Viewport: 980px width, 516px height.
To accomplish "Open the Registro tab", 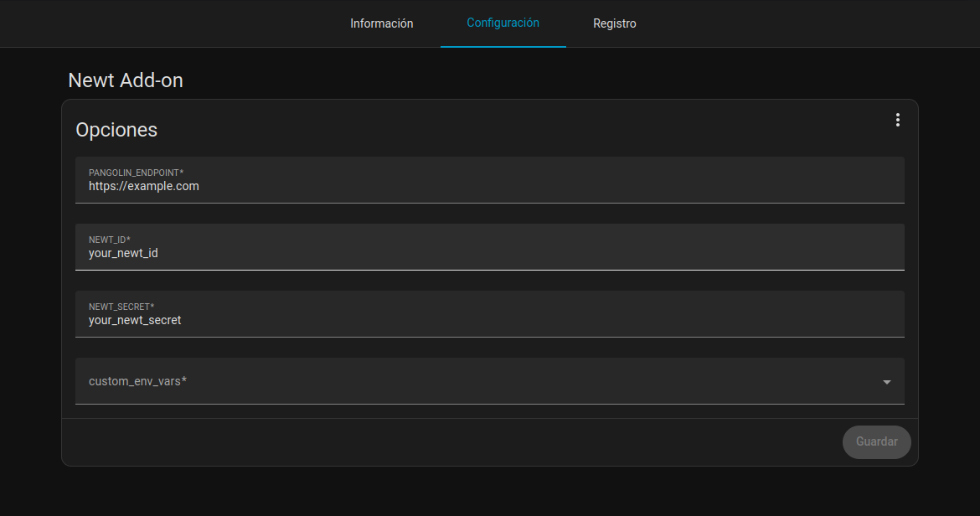I will [x=614, y=23].
